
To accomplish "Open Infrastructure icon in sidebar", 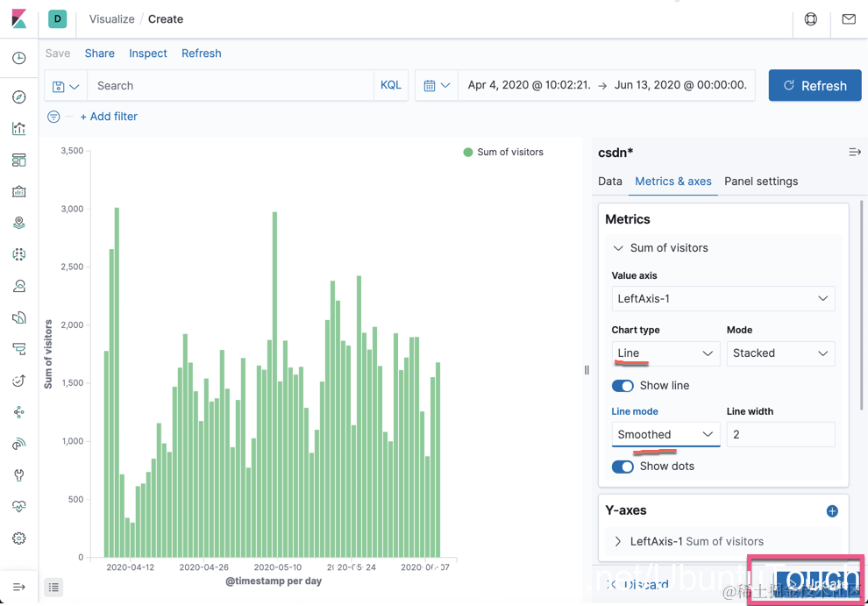I will click(x=18, y=286).
